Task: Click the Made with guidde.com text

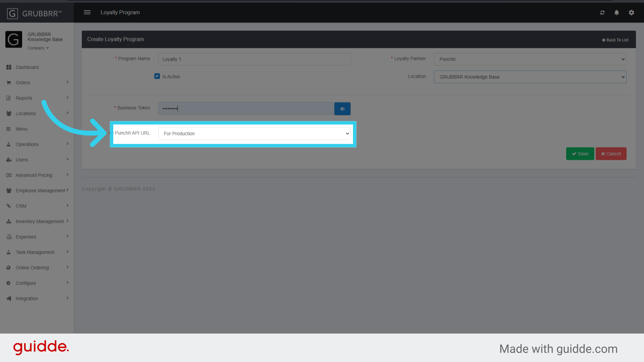Action: [558, 349]
